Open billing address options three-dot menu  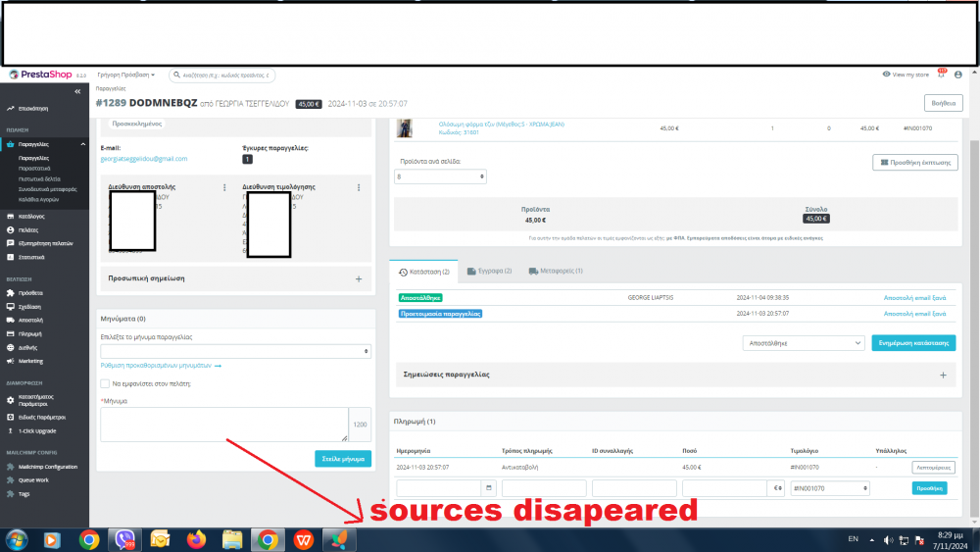tap(359, 187)
